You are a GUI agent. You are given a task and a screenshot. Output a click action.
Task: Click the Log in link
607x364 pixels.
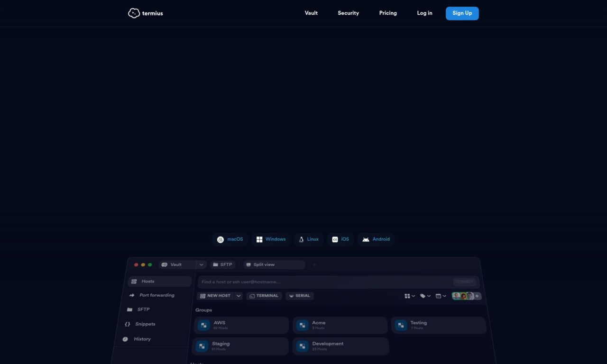(x=424, y=13)
